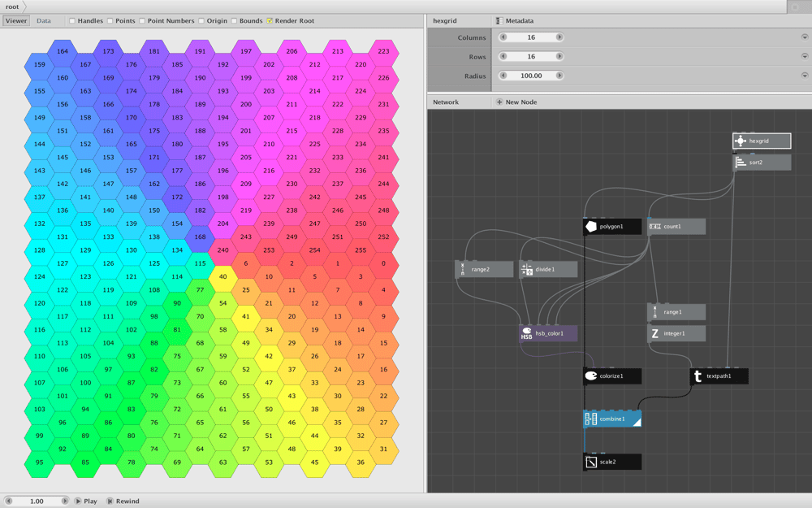The width and height of the screenshot is (812, 508).
Task: Toggle the Origin checkbox
Action: point(201,21)
